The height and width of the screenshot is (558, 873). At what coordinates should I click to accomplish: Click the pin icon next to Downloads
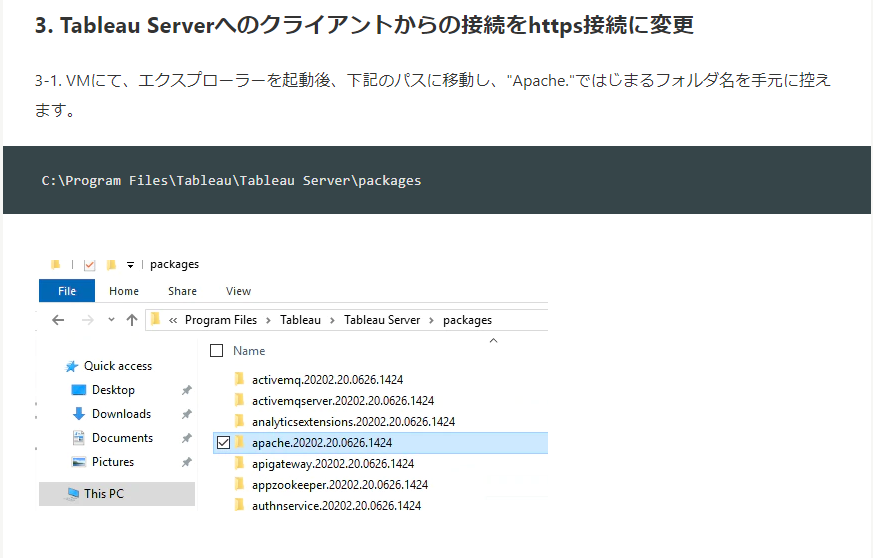[187, 414]
